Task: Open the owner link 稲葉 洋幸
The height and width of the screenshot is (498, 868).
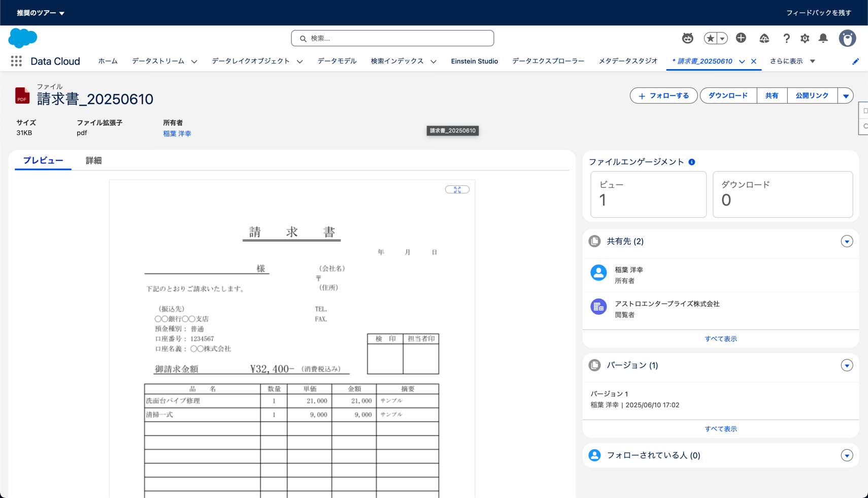Action: (x=177, y=134)
